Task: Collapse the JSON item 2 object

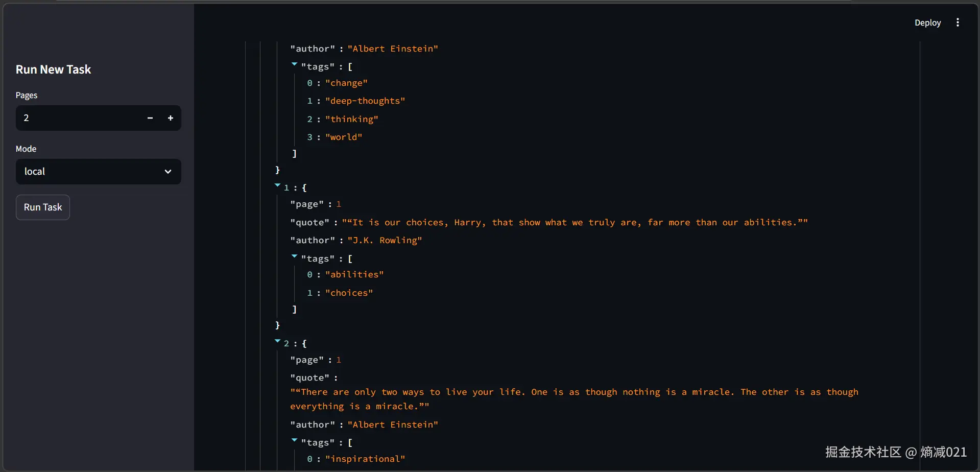Action: [x=278, y=341]
